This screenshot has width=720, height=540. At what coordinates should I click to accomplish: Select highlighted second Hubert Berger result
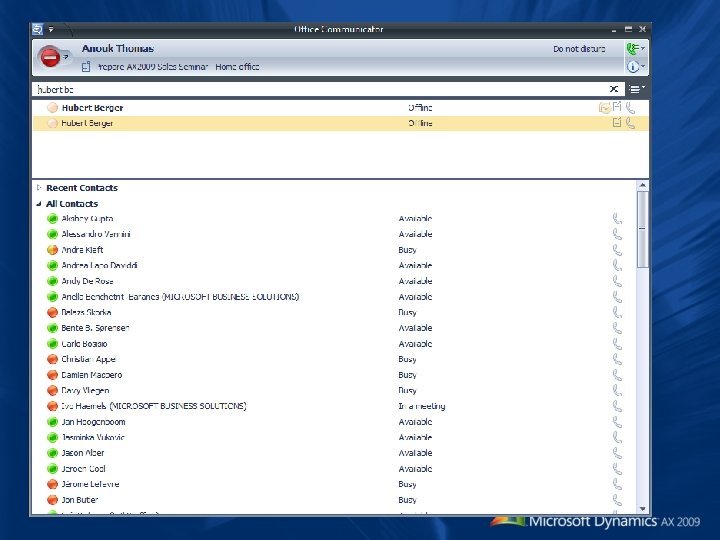340,123
